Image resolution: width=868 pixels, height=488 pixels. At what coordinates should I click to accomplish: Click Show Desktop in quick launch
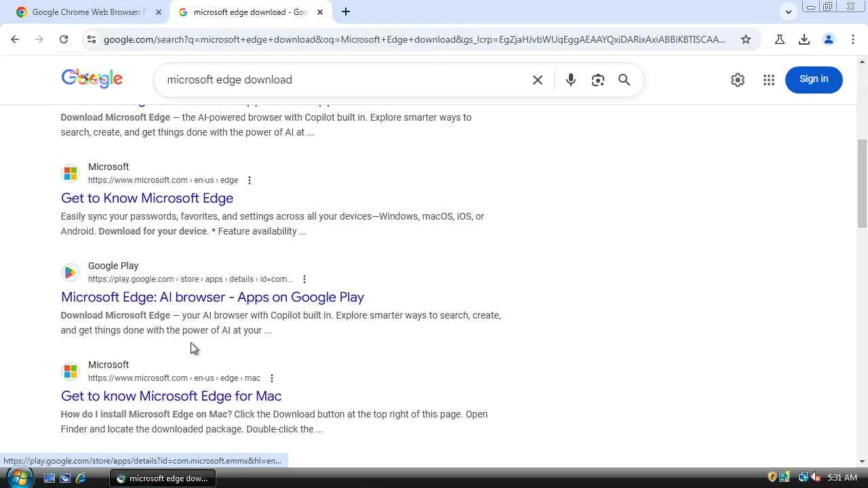pos(50,478)
